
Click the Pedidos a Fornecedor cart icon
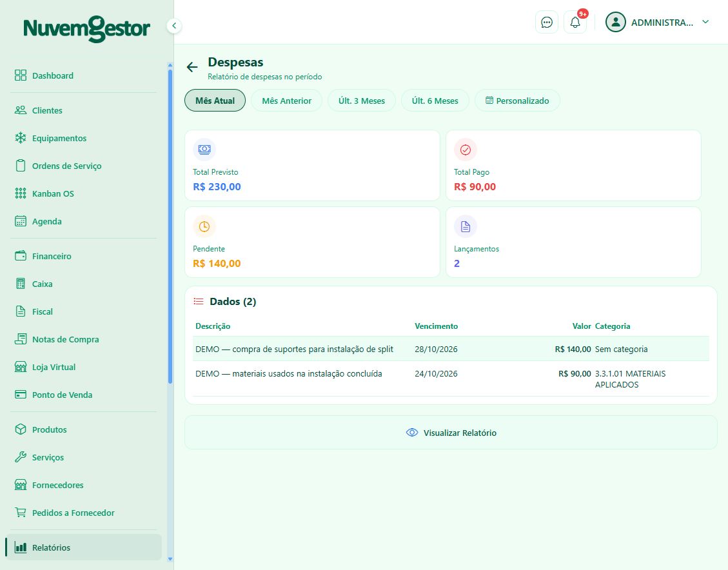click(21, 513)
